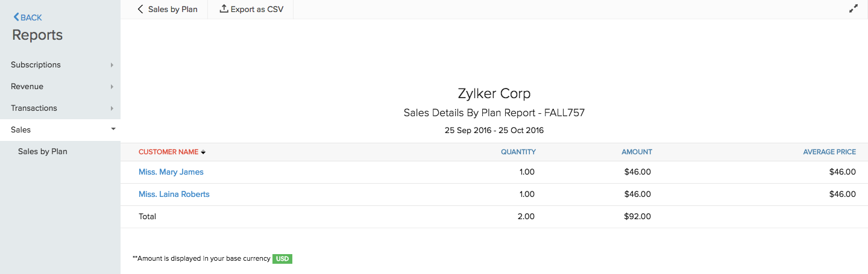Open the Subscriptions reports section
This screenshot has height=274, width=868.
click(36, 64)
